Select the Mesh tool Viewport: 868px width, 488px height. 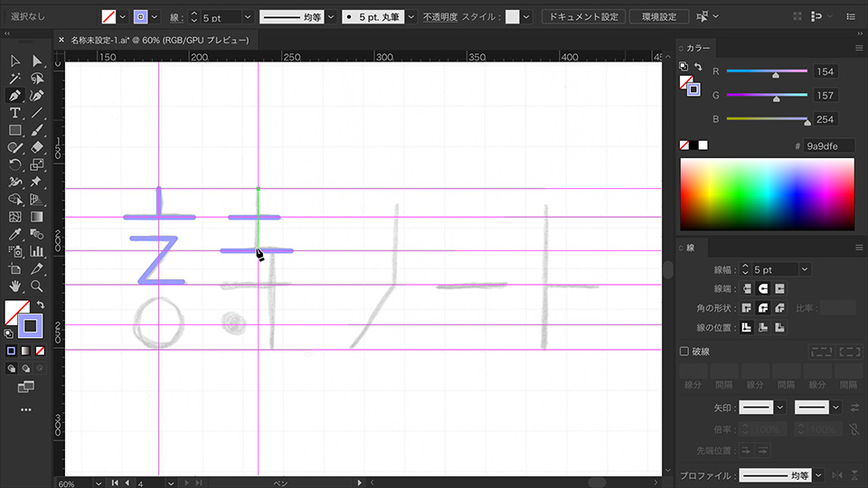(15, 217)
